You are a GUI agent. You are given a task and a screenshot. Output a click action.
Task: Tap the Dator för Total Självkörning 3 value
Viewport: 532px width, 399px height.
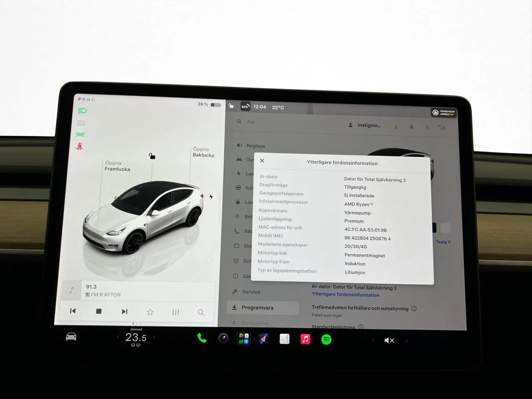click(x=375, y=180)
